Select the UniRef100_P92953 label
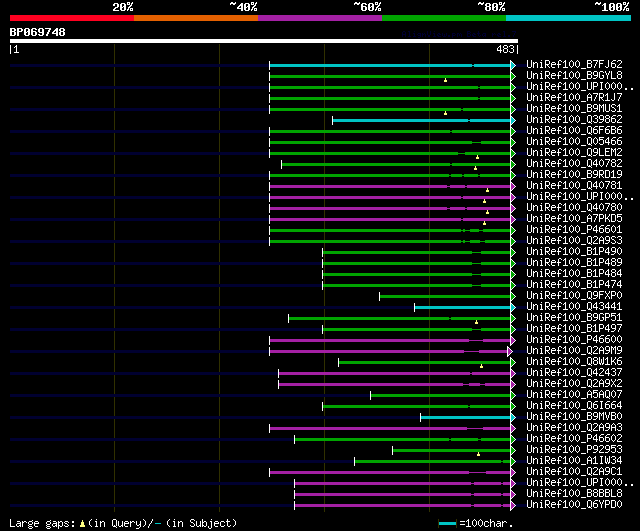The image size is (640, 531). click(574, 450)
